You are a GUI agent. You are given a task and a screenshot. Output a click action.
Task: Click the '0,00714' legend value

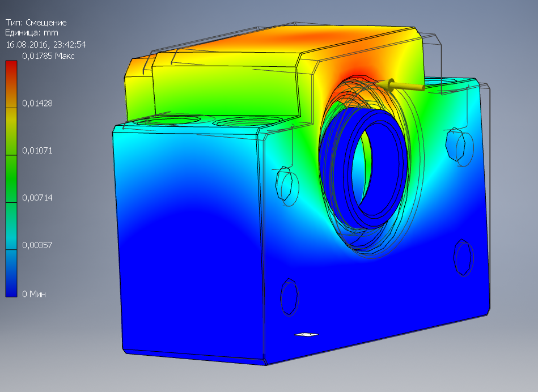coord(37,198)
